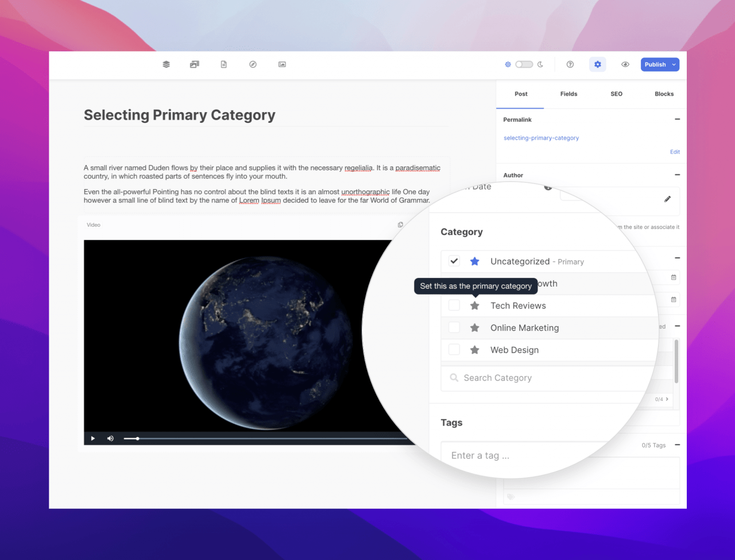Click the star next to Web Design

(x=475, y=350)
